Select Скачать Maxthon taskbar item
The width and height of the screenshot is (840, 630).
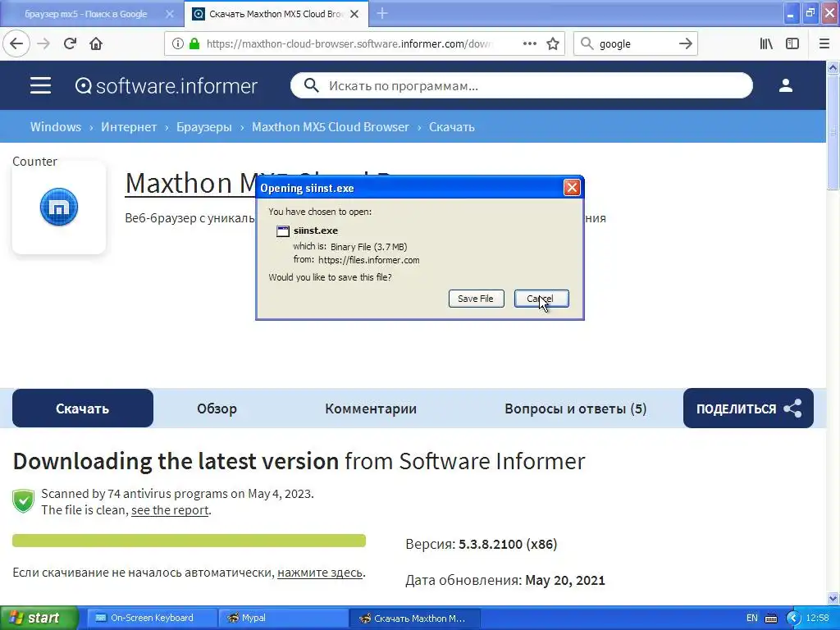pos(414,619)
